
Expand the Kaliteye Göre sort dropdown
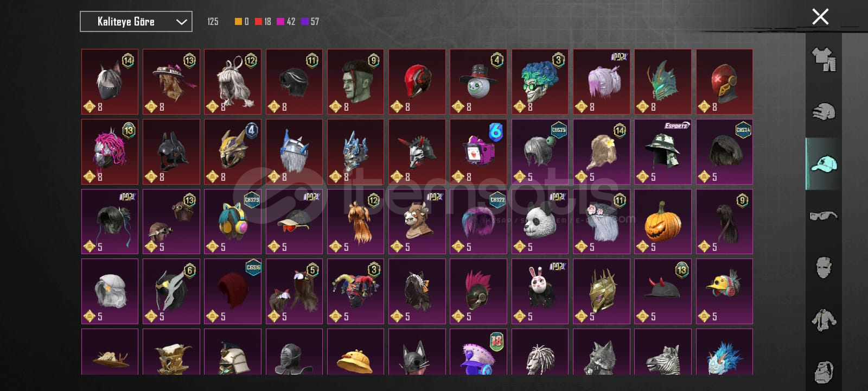(136, 22)
